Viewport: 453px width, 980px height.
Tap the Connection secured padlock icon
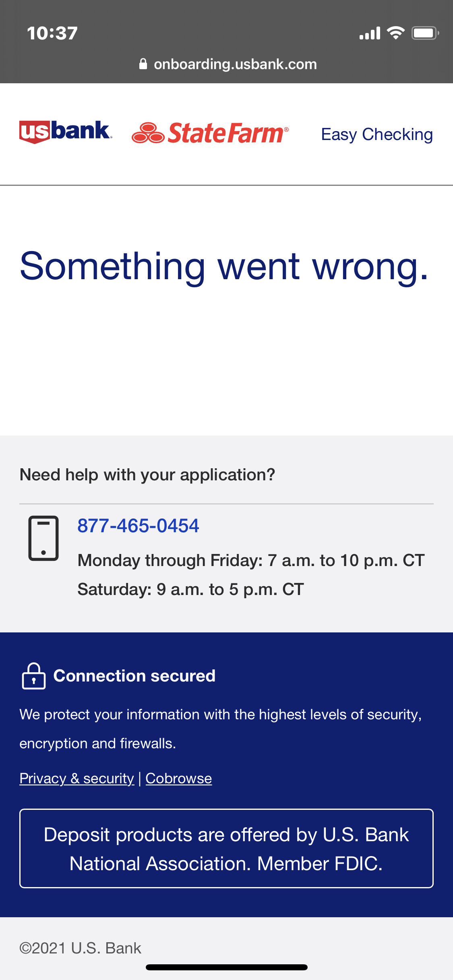(x=33, y=676)
